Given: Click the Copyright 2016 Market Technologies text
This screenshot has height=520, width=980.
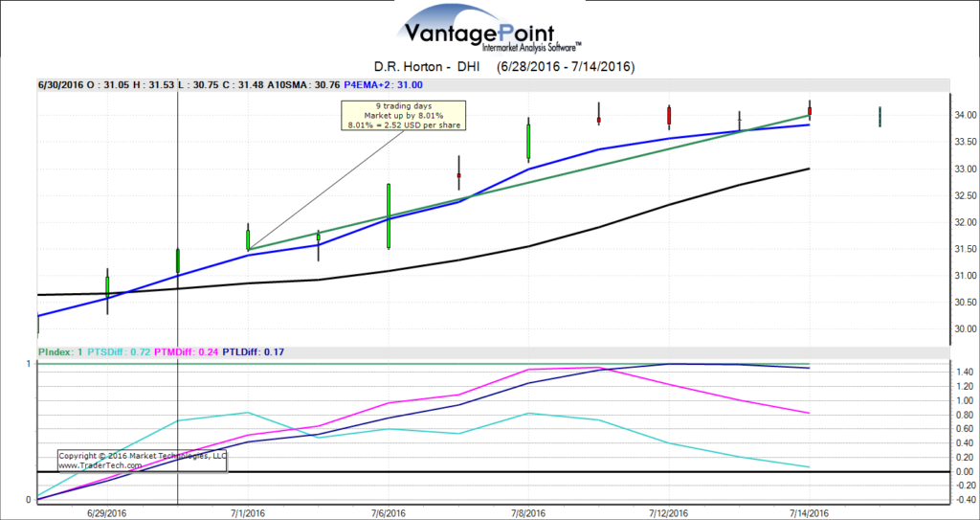Looking at the screenshot, I should [143, 456].
